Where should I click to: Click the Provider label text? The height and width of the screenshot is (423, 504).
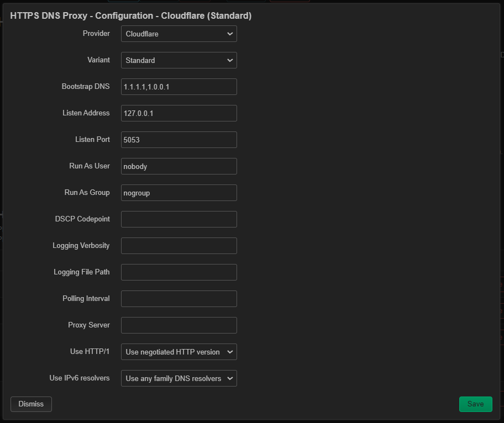pyautogui.click(x=96, y=33)
